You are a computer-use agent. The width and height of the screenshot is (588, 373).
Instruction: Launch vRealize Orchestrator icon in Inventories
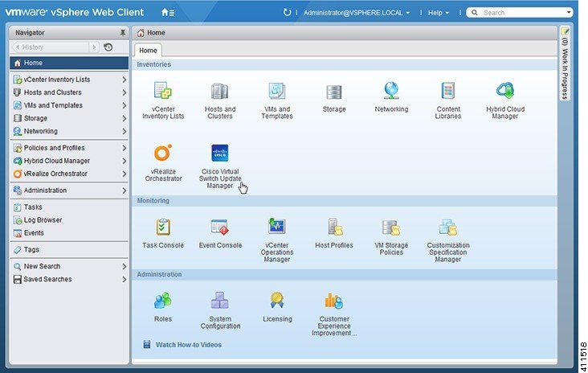[163, 153]
